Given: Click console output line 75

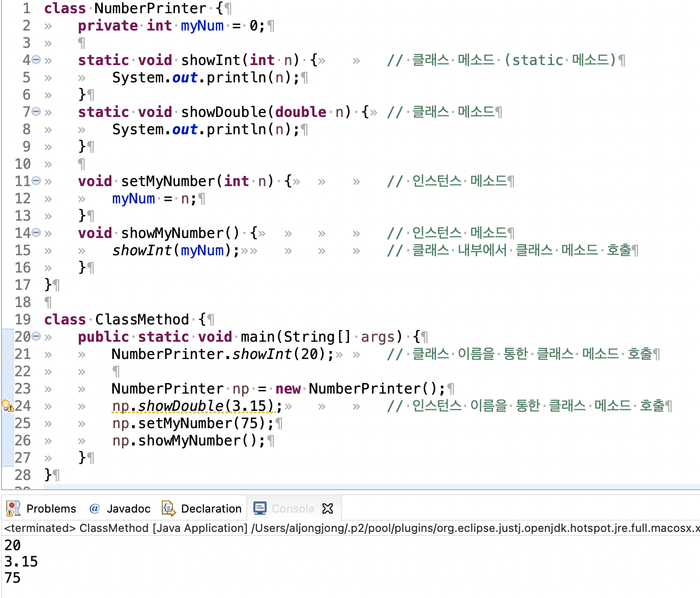Looking at the screenshot, I should 13,578.
